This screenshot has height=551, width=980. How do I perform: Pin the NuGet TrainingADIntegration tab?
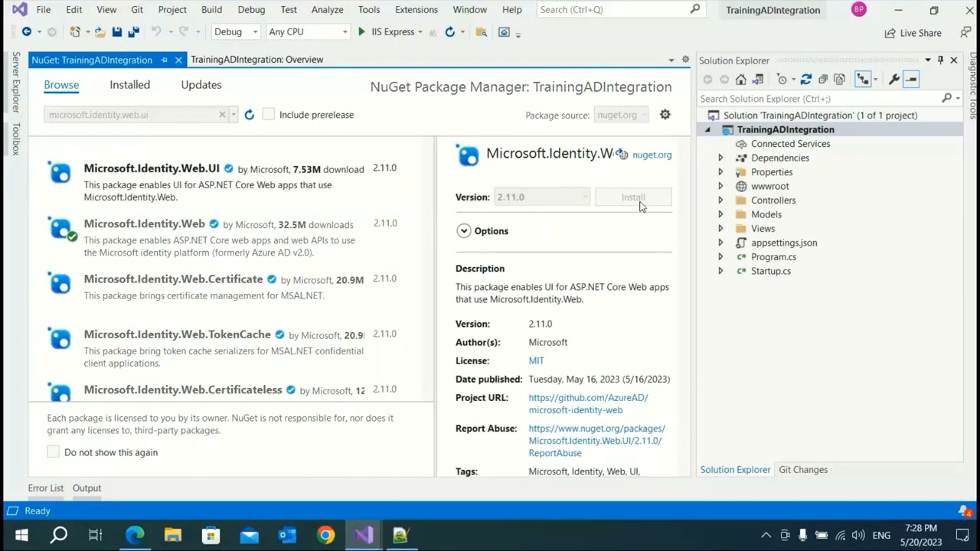164,60
